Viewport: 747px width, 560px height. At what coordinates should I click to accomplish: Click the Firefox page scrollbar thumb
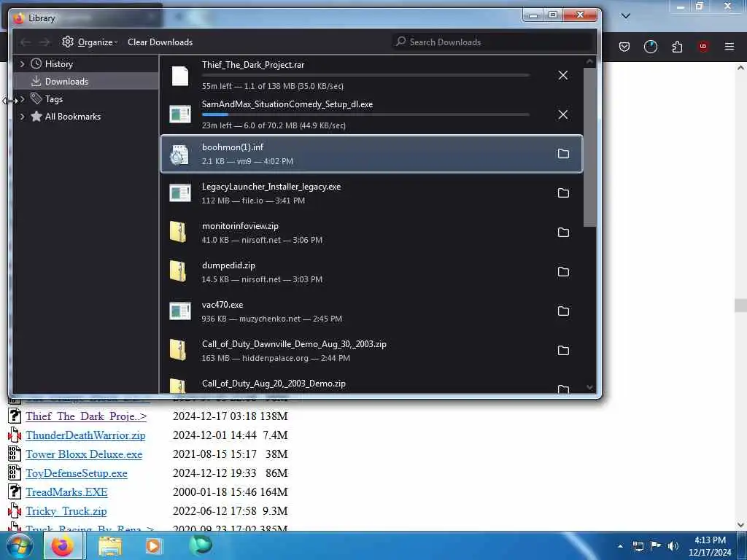[x=740, y=306]
